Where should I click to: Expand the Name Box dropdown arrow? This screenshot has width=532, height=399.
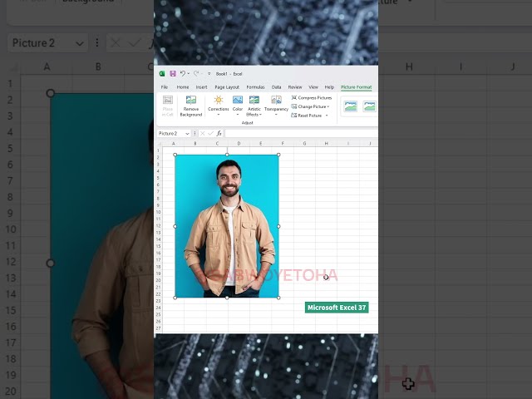tap(187, 134)
